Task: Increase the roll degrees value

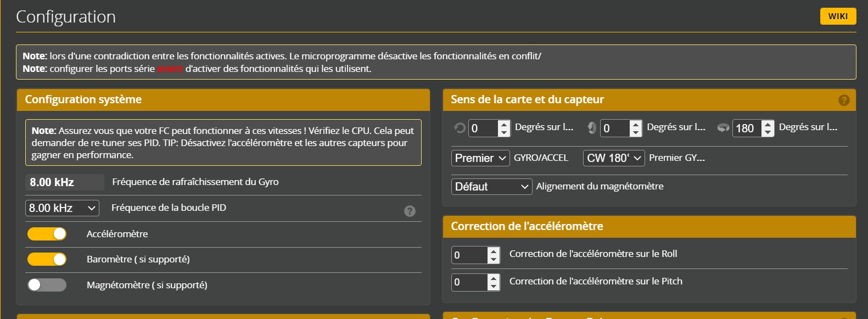Action: coord(504,125)
